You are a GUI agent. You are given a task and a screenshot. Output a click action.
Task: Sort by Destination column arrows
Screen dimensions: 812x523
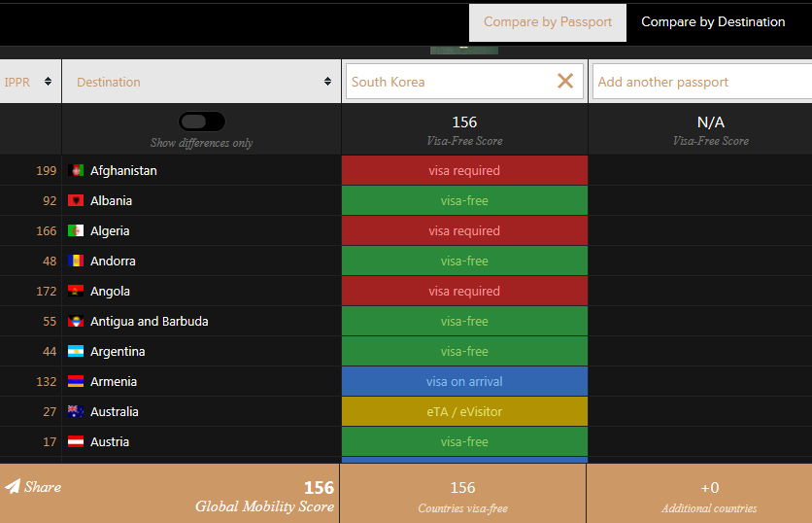327,82
